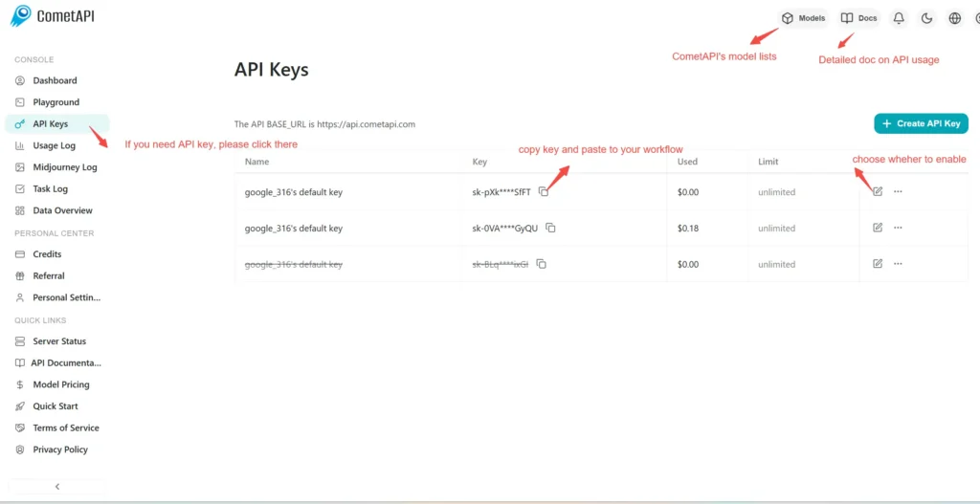Open more options for first key
Screen dimensions: 980x504
898,191
